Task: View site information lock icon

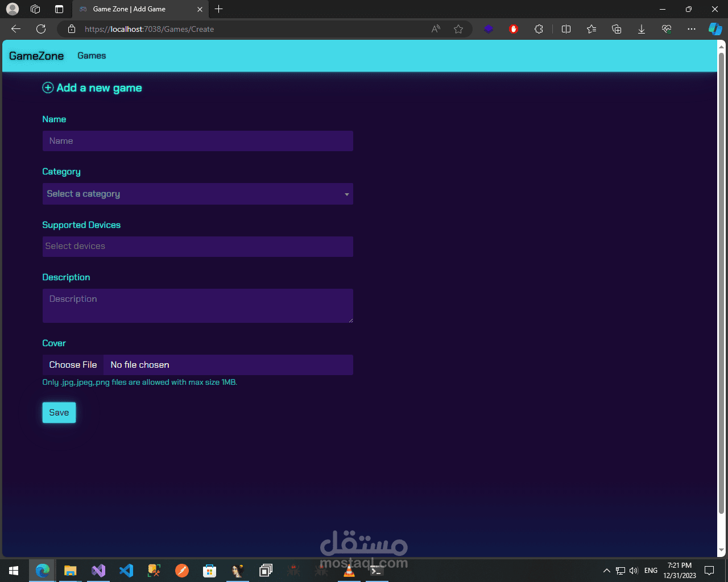Action: click(x=72, y=29)
